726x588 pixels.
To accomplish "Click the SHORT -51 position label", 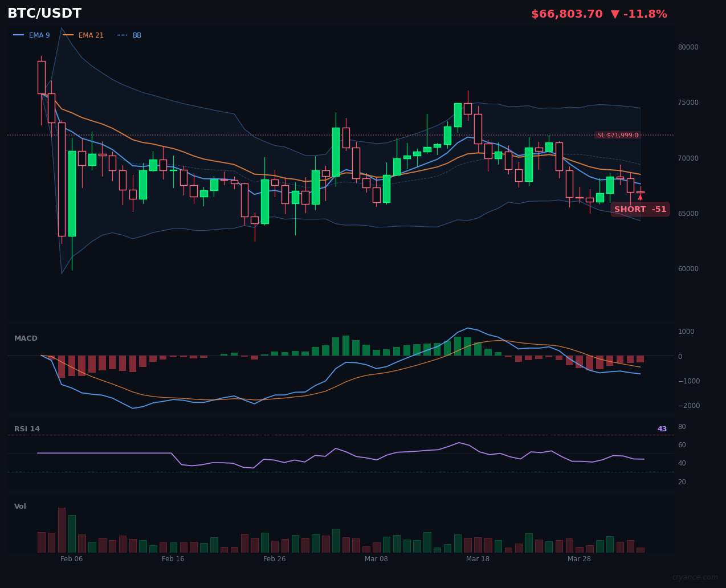I will click(640, 209).
